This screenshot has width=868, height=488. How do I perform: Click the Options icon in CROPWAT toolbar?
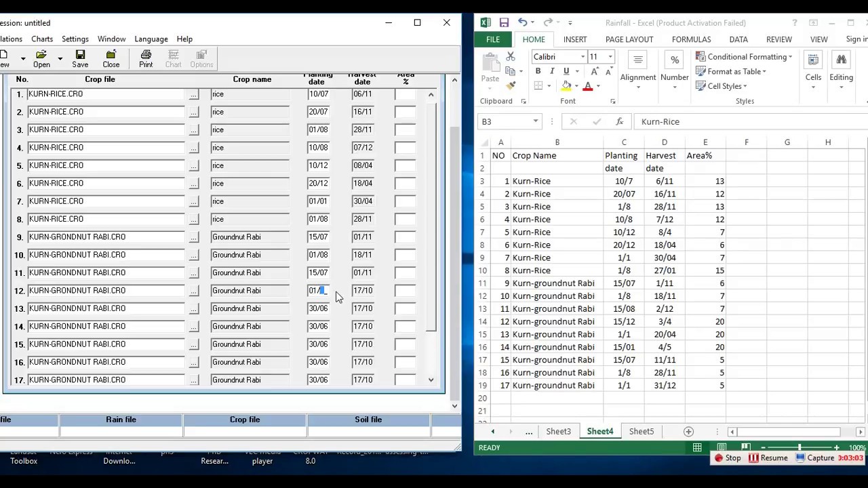coord(201,55)
